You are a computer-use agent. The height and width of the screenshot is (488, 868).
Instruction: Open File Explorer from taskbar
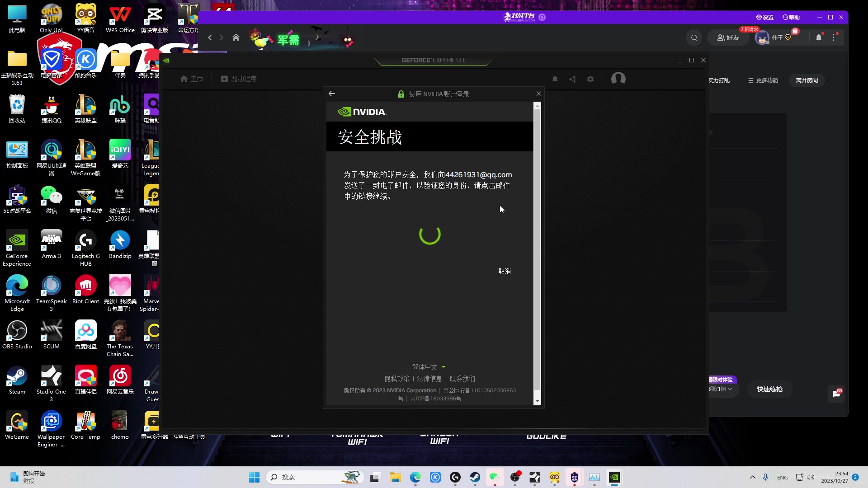tap(396, 477)
